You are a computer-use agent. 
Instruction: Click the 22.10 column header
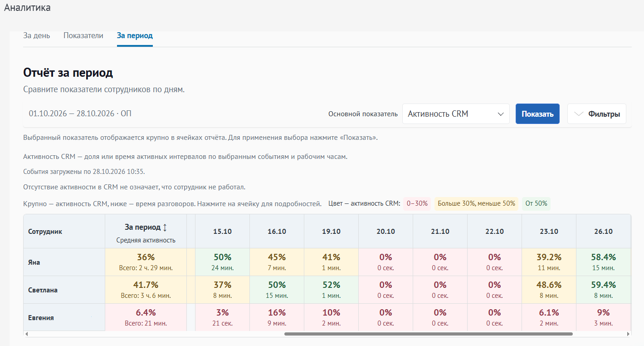(494, 232)
